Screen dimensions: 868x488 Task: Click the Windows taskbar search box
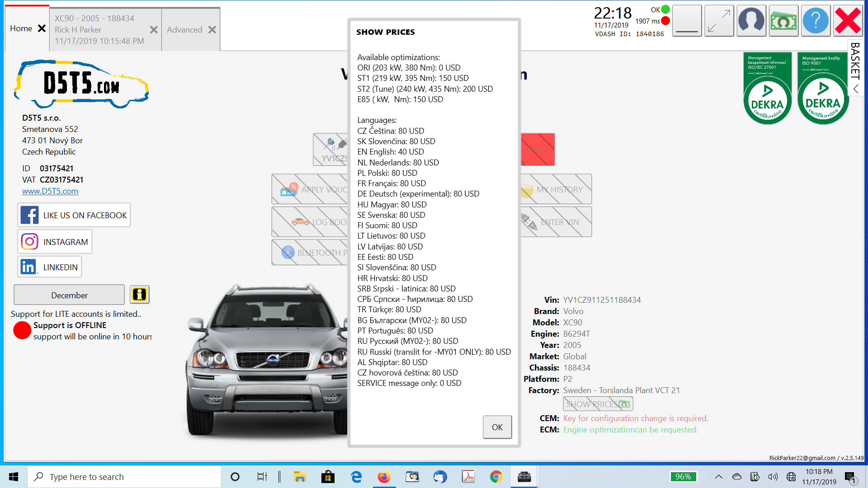(x=124, y=477)
